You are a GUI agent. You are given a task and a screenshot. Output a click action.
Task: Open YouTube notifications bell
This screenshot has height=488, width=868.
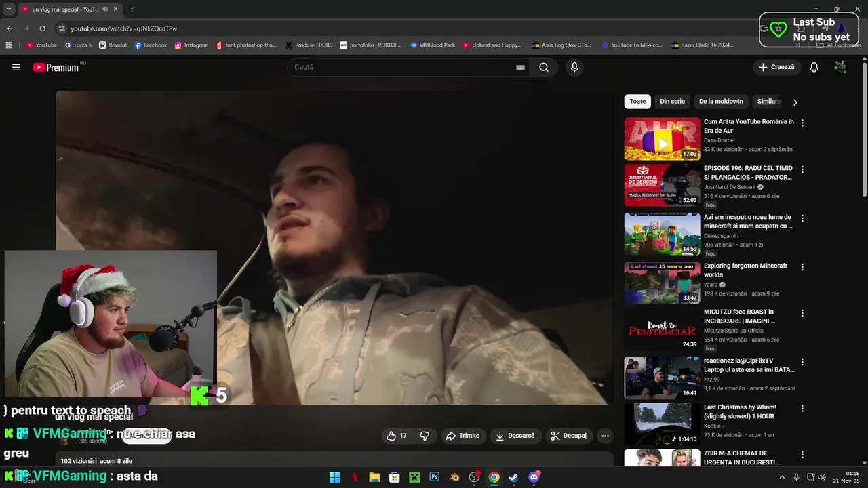pyautogui.click(x=814, y=67)
